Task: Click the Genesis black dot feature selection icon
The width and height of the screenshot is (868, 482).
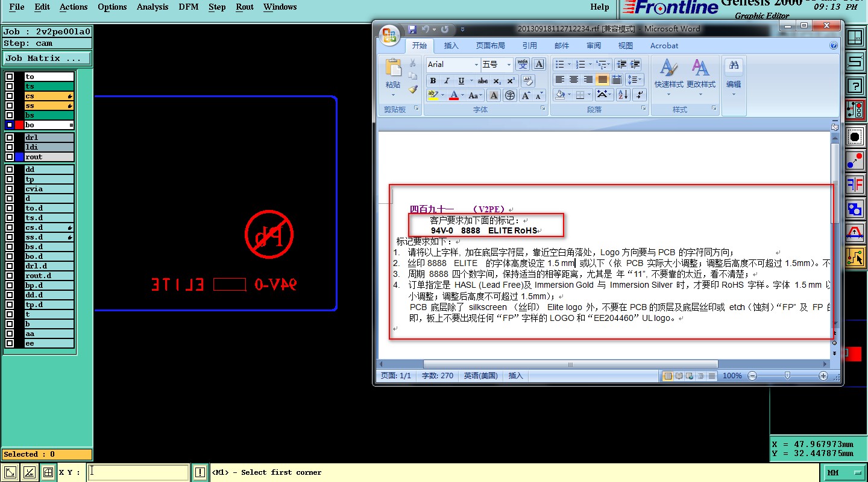Action: [x=855, y=137]
